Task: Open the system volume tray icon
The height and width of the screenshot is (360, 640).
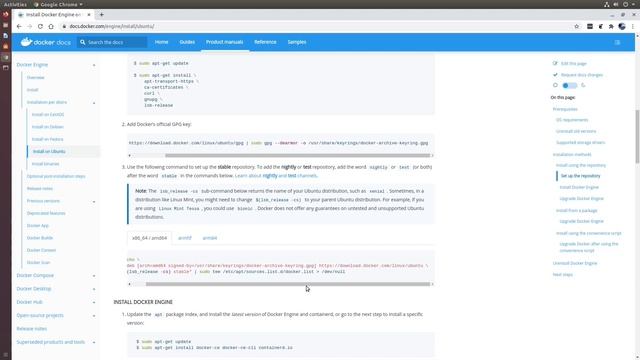Action: [616, 4]
